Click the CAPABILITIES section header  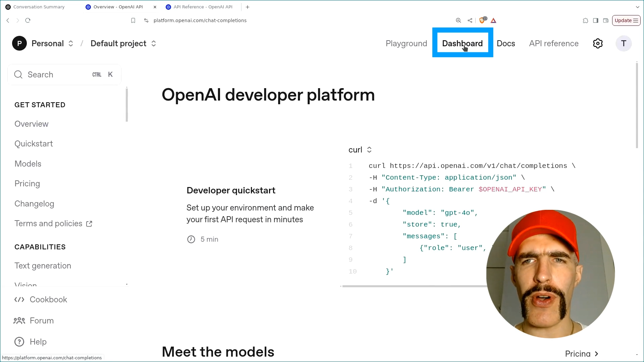[40, 247]
